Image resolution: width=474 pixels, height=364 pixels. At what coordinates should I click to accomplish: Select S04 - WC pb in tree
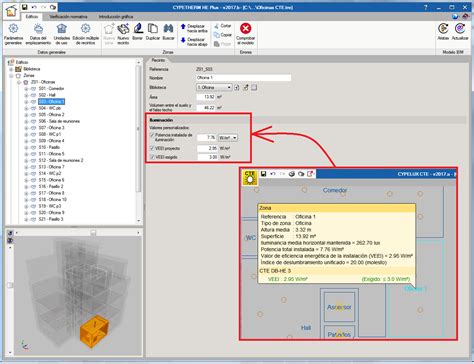tap(49, 108)
